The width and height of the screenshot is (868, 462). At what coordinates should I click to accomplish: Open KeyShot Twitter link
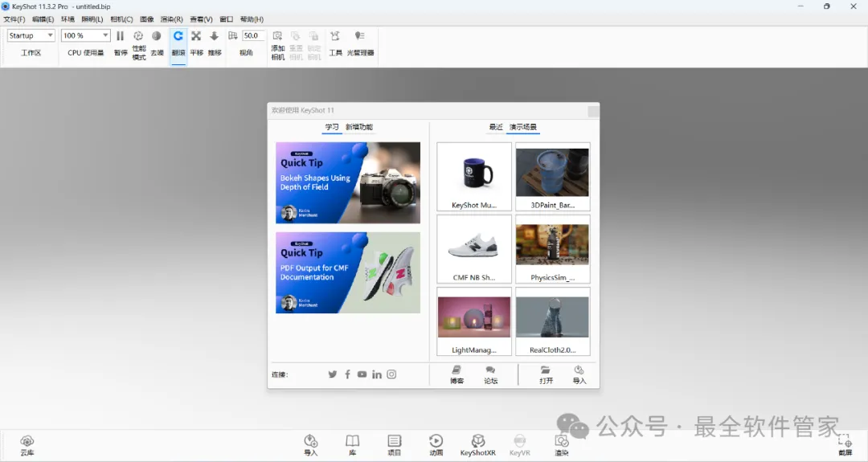point(332,374)
